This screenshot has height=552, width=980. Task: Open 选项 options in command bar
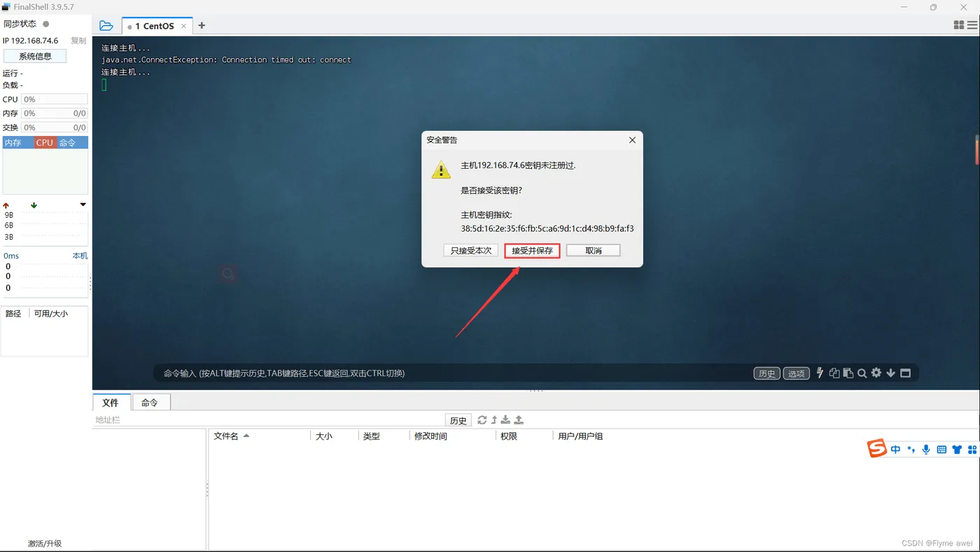coord(796,373)
